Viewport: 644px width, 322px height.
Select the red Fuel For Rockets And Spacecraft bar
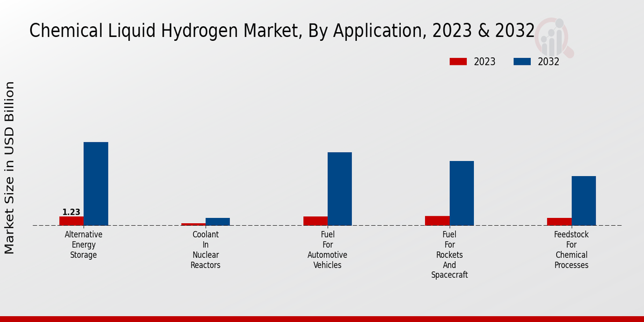point(437,221)
